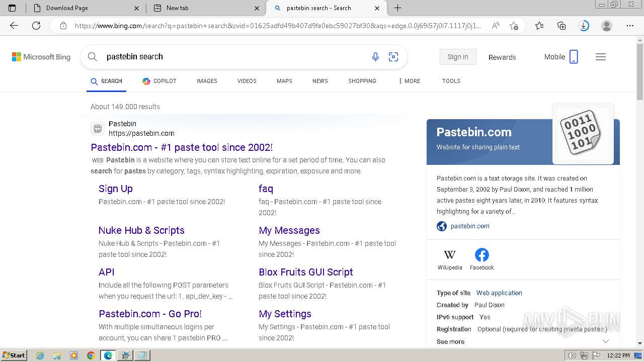The width and height of the screenshot is (644, 362).
Task: Launch Internet Explorer from the taskbar
Action: point(40,355)
